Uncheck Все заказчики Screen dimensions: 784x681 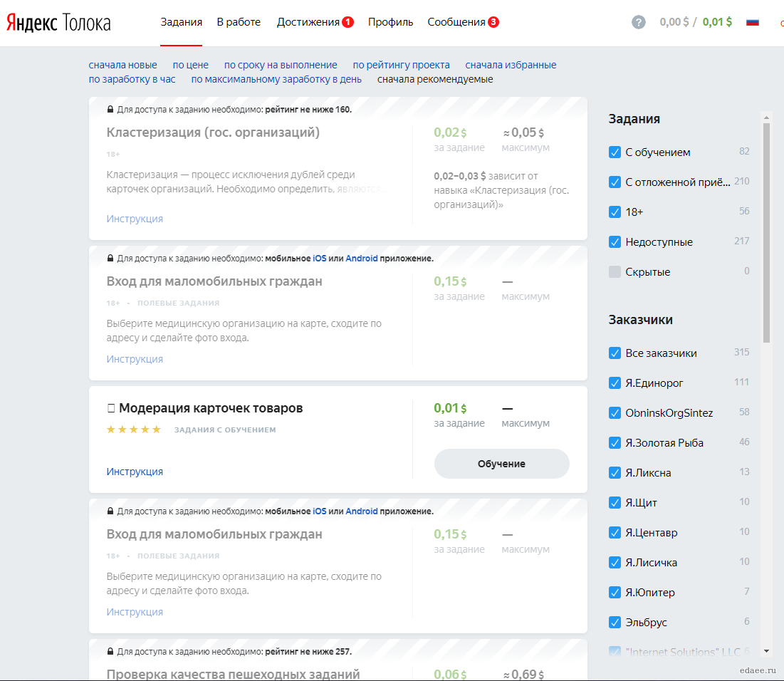point(615,353)
